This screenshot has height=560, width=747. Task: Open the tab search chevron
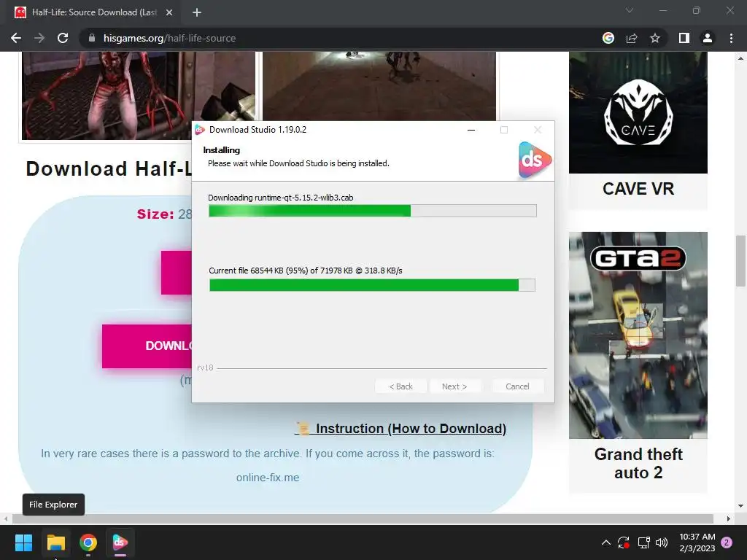tap(630, 10)
